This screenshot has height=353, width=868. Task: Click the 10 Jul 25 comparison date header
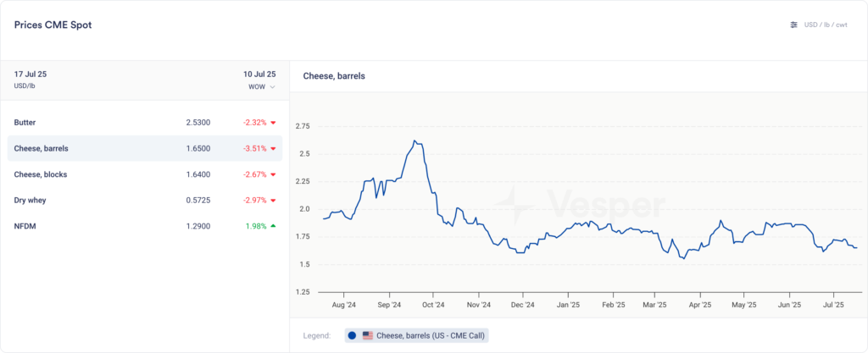259,74
